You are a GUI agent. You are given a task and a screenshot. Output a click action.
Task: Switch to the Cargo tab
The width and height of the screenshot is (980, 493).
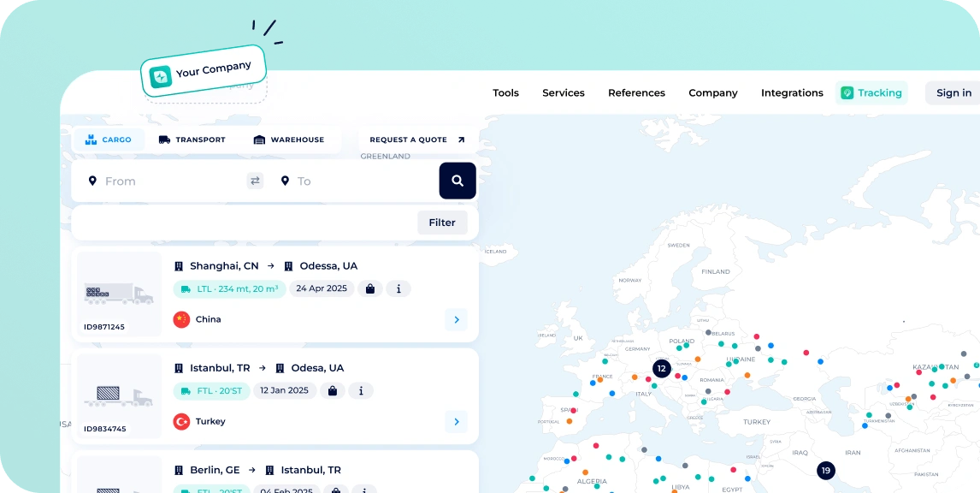109,140
